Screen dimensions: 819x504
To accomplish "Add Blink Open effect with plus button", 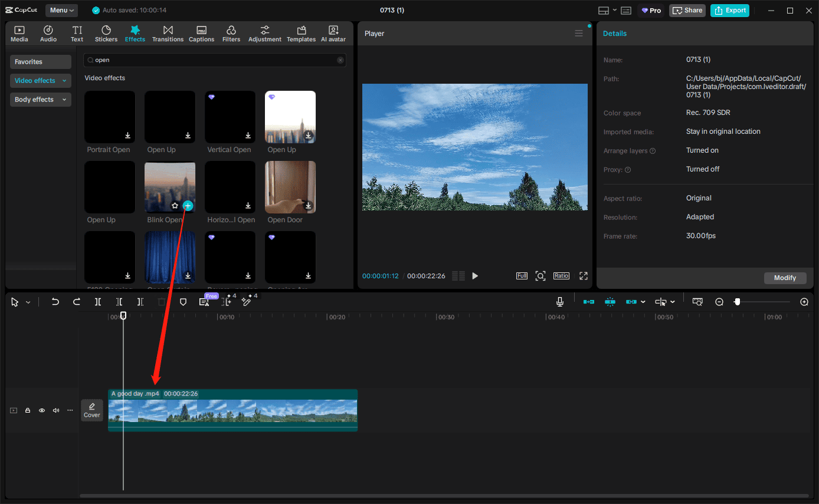I will click(188, 206).
